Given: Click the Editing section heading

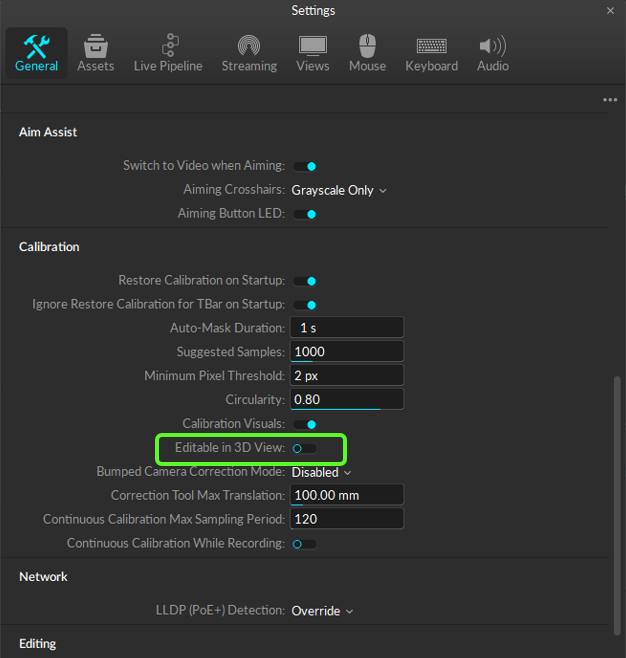Looking at the screenshot, I should pos(37,644).
